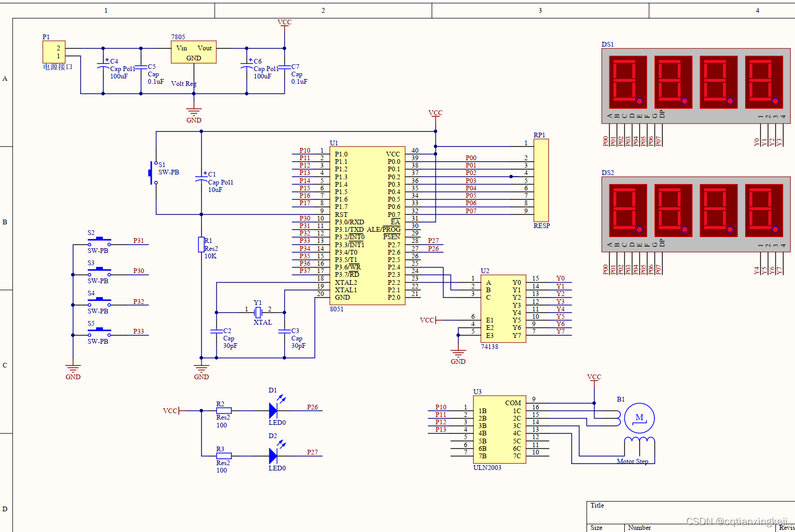
Task: Select the 7805 voltage regulator component
Action: point(194,52)
